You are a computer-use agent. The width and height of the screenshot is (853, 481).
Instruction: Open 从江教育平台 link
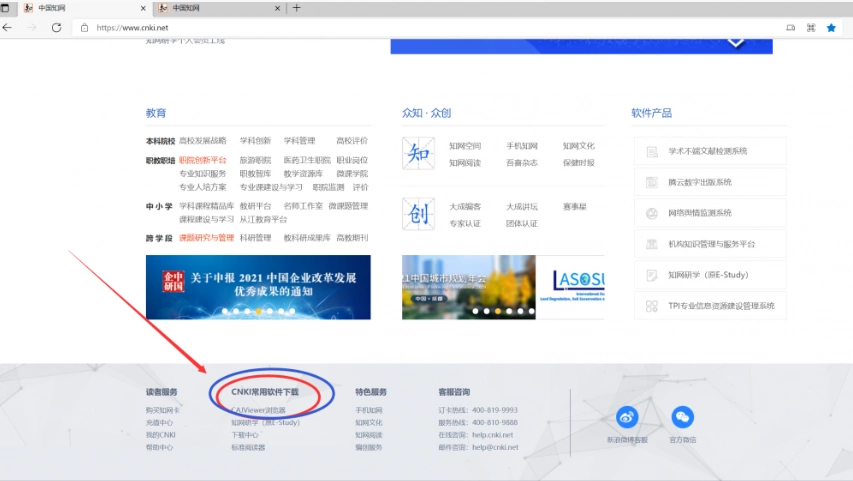pyautogui.click(x=263, y=219)
